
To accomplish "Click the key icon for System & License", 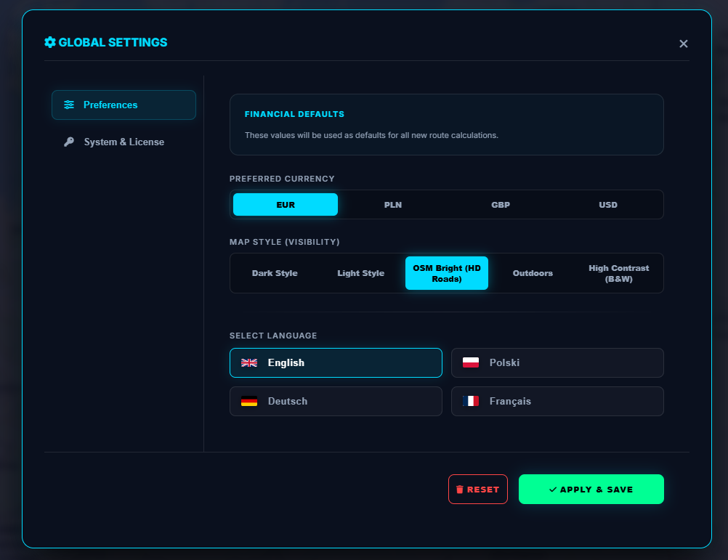I will click(x=69, y=142).
